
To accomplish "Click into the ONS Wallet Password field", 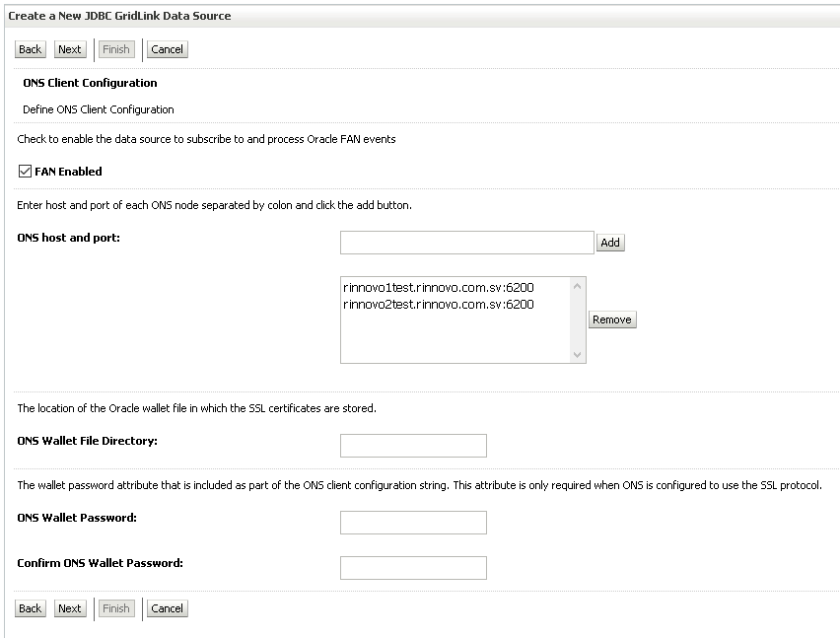I will [413, 523].
